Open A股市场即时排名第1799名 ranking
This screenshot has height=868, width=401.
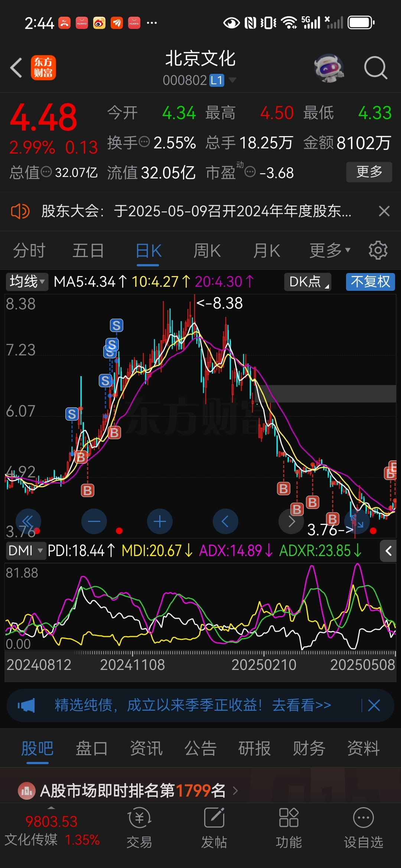(133, 791)
